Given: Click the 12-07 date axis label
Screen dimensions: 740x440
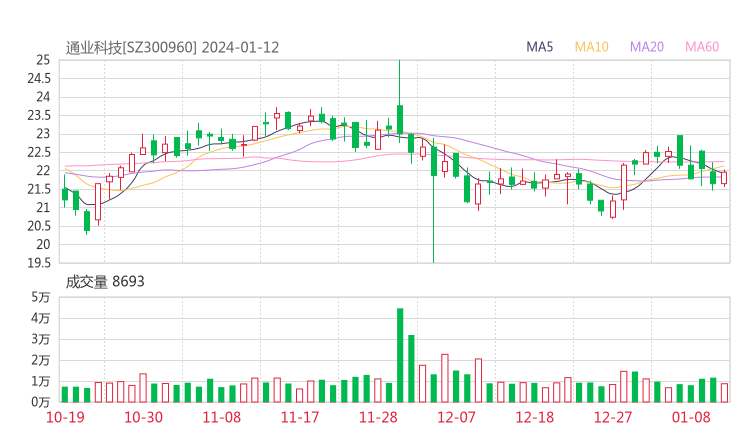Looking at the screenshot, I should pyautogui.click(x=456, y=417).
